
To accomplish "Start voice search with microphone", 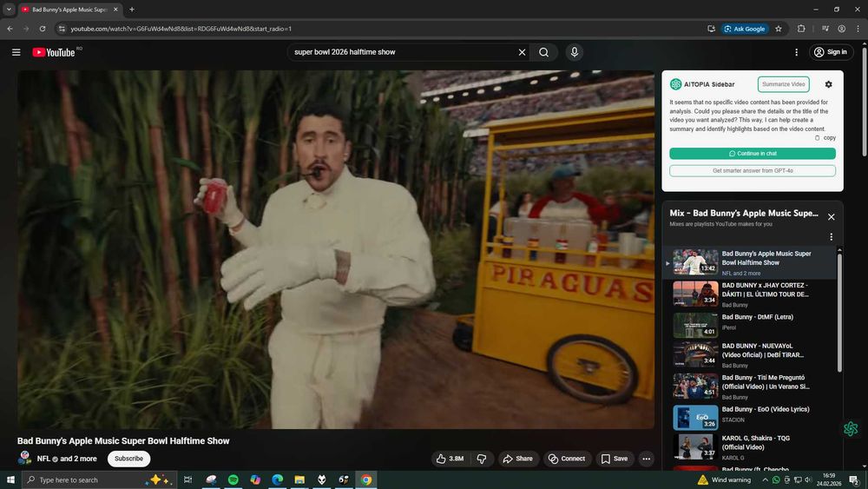I will (574, 52).
